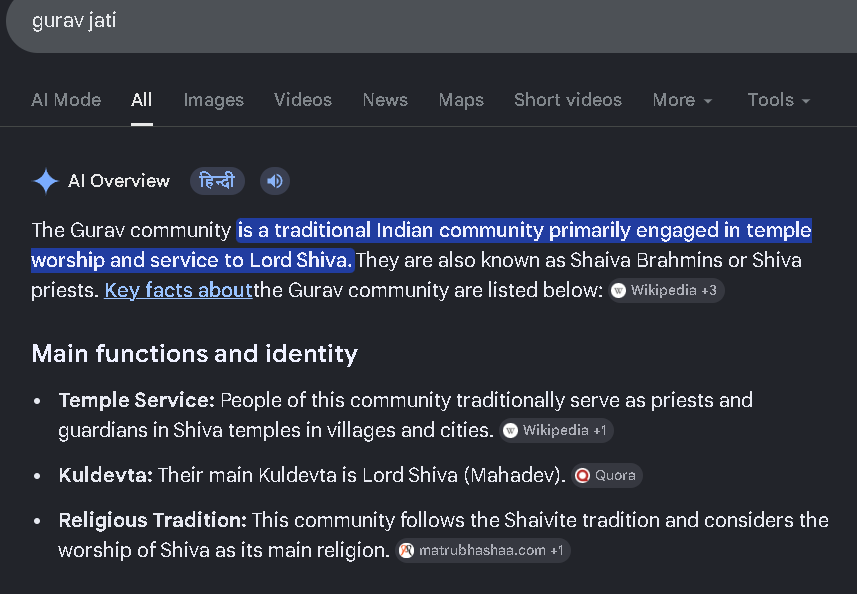Play the AI Overview audio speaker icon
This screenshot has width=857, height=594.
click(x=274, y=181)
